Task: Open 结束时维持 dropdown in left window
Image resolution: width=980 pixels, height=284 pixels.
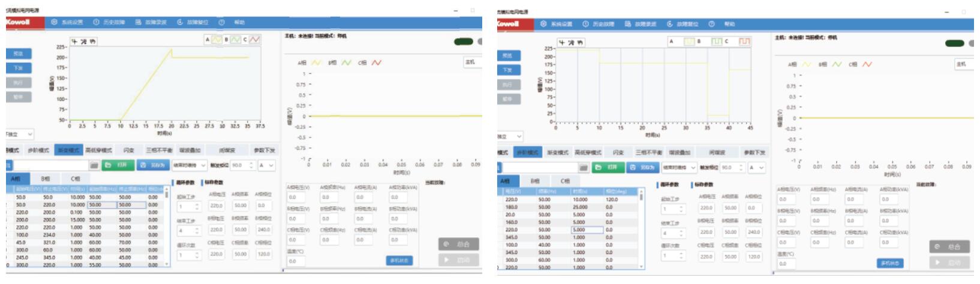Action: (190, 165)
